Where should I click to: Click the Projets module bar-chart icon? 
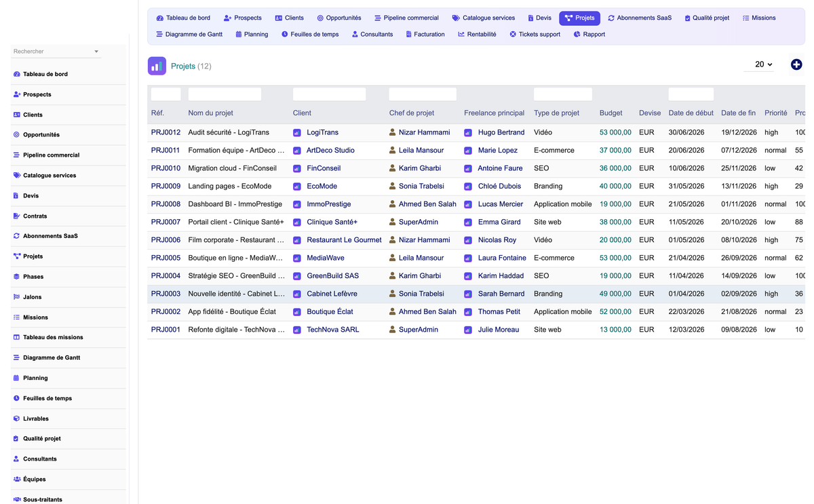click(157, 66)
